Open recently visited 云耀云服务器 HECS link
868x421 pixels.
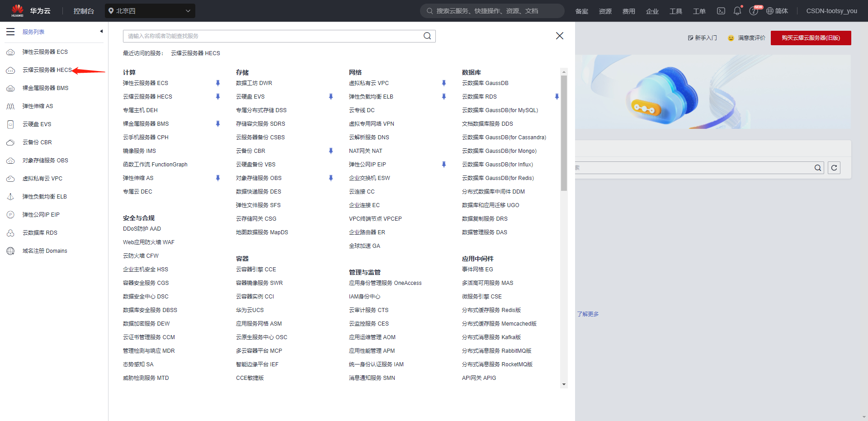(x=195, y=53)
